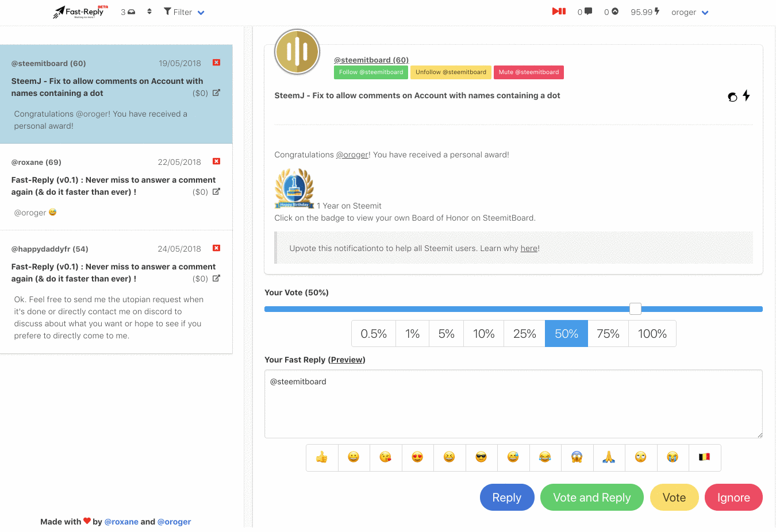Click the 1 Year on Steemit badge

coord(294,188)
